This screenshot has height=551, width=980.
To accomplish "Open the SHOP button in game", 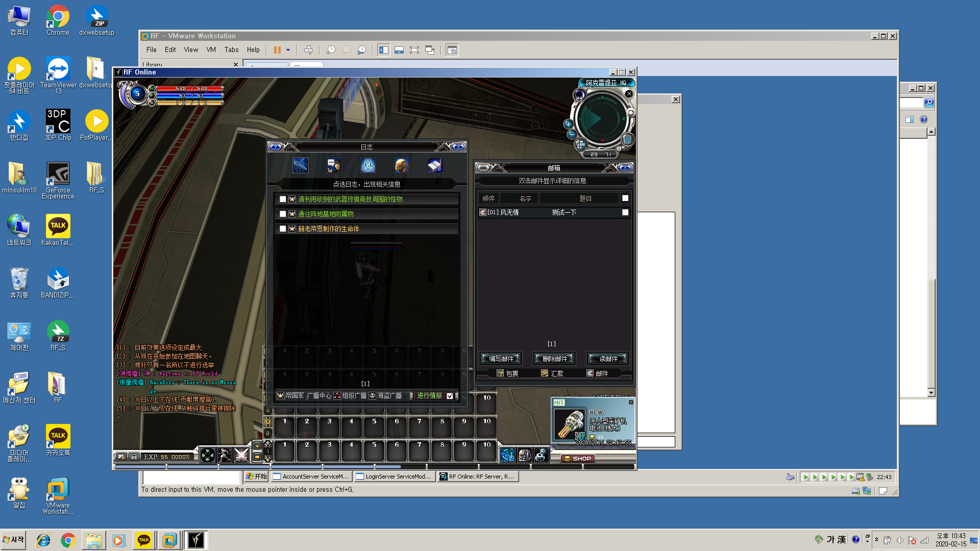I will pos(578,459).
